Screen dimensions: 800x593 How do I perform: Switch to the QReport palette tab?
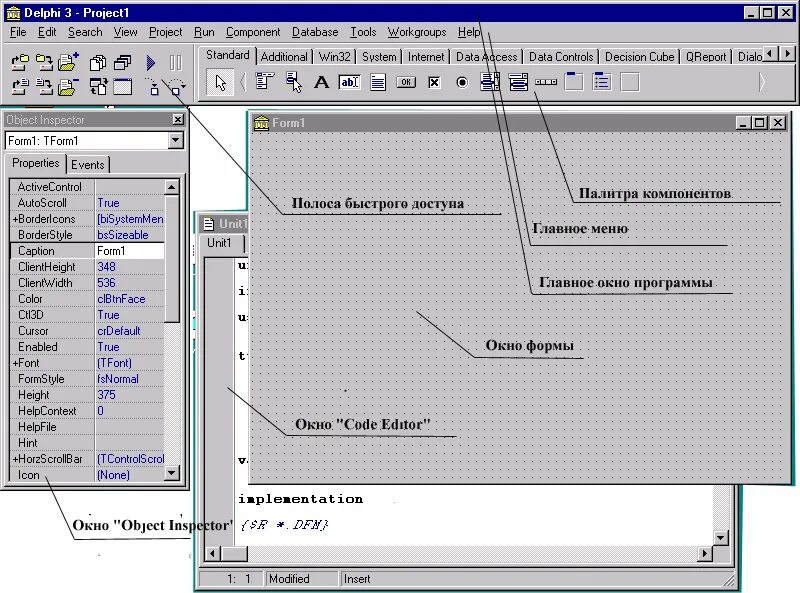706,57
